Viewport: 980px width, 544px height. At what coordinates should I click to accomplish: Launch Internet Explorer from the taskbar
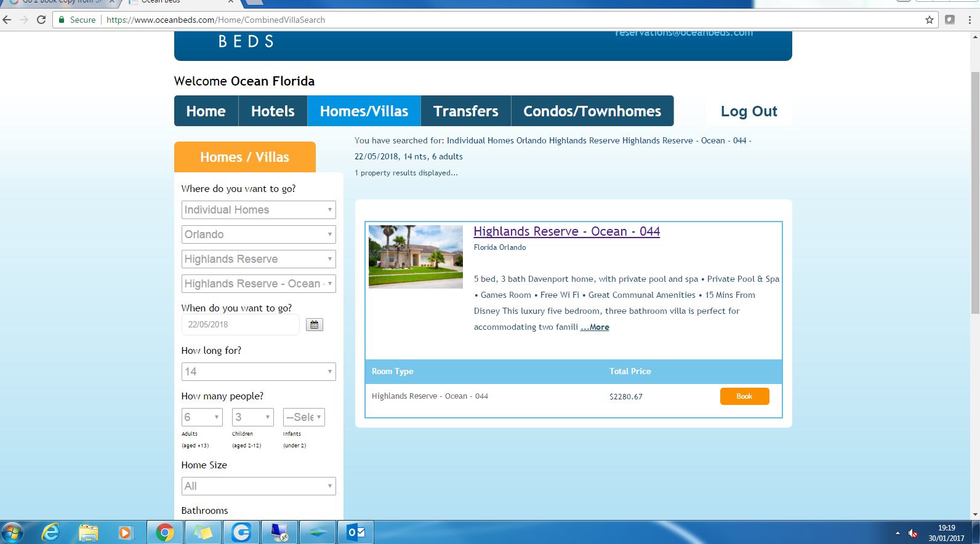coord(50,532)
